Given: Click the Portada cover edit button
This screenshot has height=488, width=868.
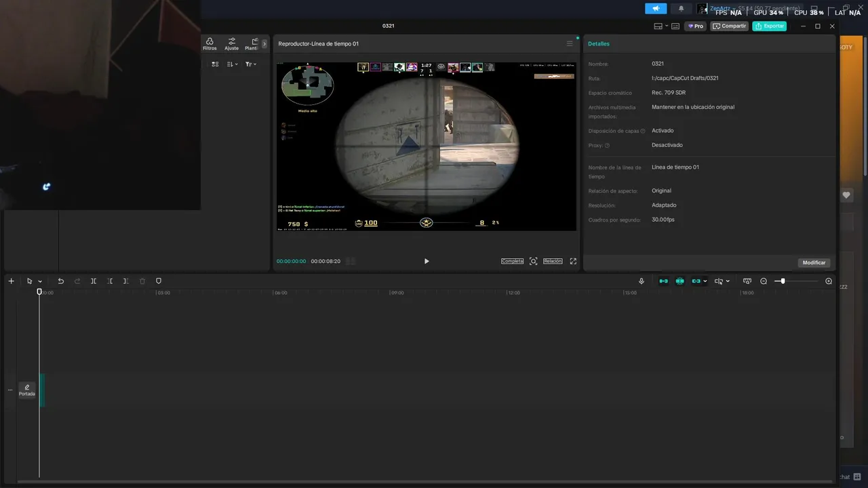Looking at the screenshot, I should [27, 390].
